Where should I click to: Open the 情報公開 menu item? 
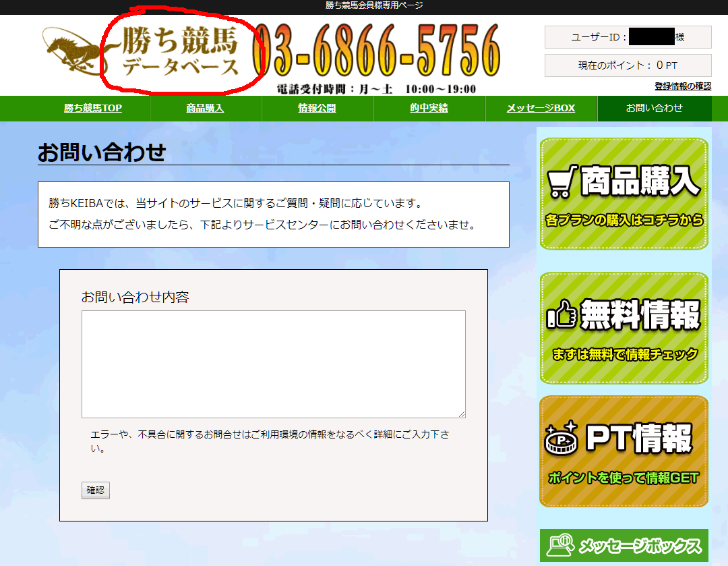(317, 108)
